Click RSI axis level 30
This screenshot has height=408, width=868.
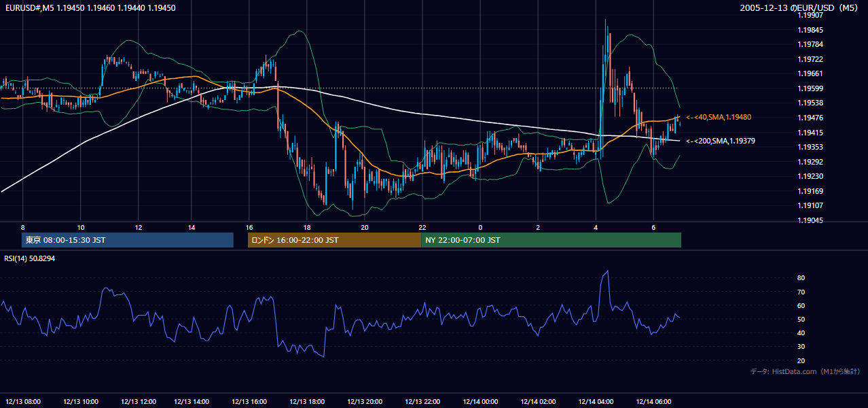click(801, 347)
